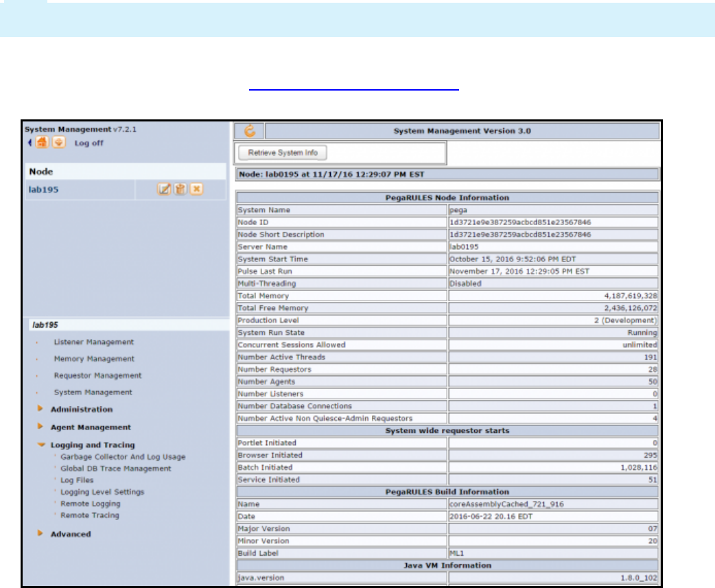
Task: Click the Administration menu label
Action: coord(82,410)
